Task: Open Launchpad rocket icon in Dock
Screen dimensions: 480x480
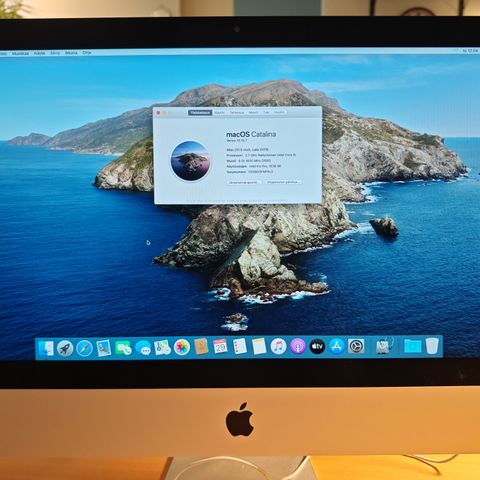Action: [x=65, y=349]
